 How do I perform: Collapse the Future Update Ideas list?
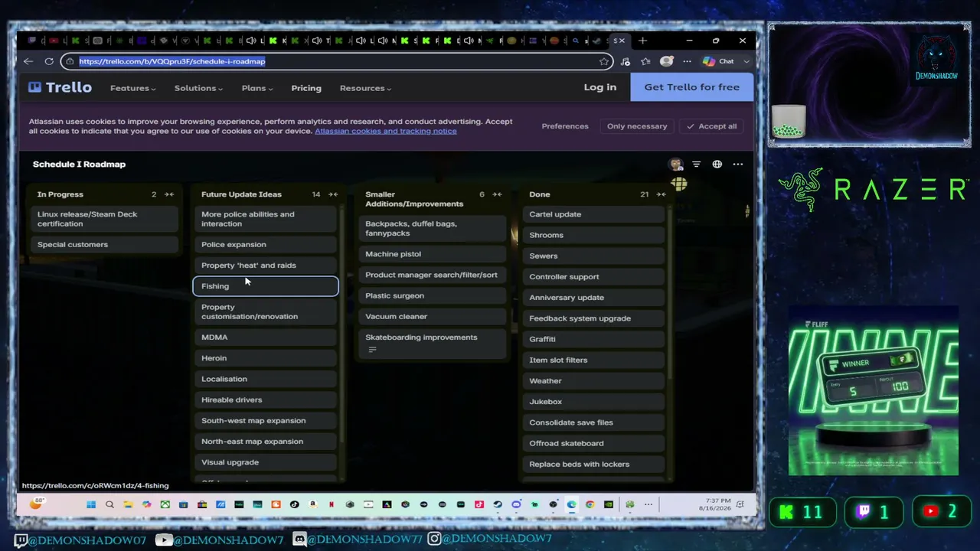(333, 194)
